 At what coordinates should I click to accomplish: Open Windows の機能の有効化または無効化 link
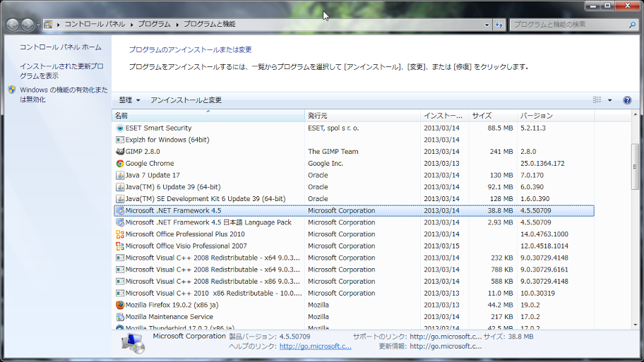[x=64, y=95]
